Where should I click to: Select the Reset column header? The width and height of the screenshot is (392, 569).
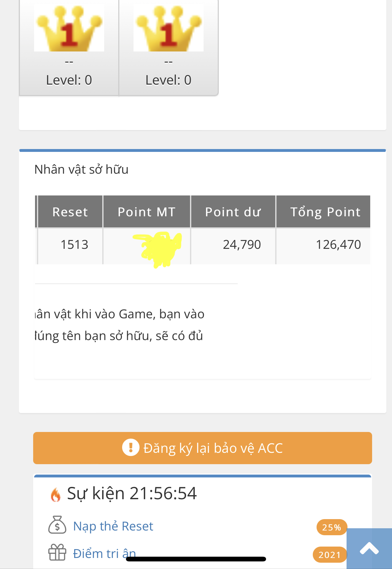(70, 212)
